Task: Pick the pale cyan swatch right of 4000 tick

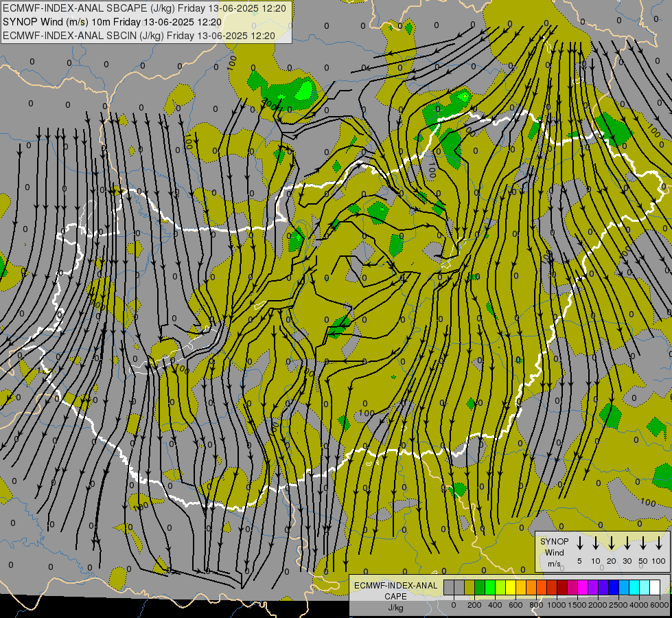Action: point(644,587)
